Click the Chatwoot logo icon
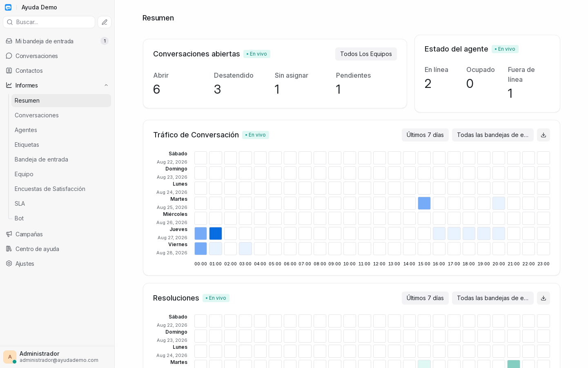The image size is (588, 368). 8,7
